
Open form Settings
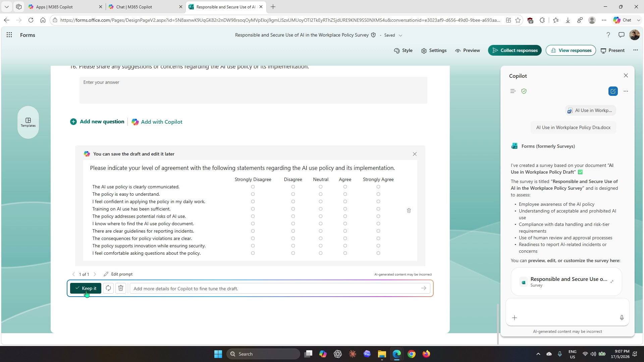[x=434, y=50]
